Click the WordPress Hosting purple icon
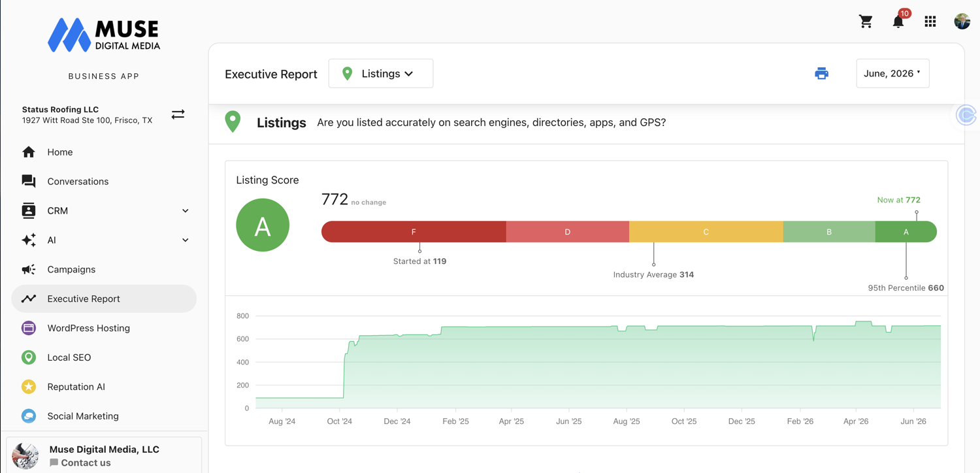Screen dimensions: 980x473 (x=29, y=328)
